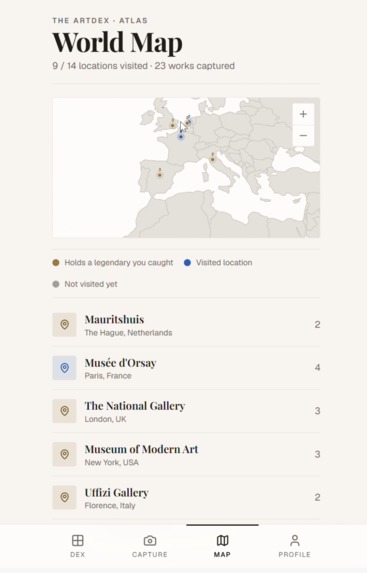Screen dimensions: 367x573
Task: Open the Musée d'Orsay location row
Action: pos(186,368)
